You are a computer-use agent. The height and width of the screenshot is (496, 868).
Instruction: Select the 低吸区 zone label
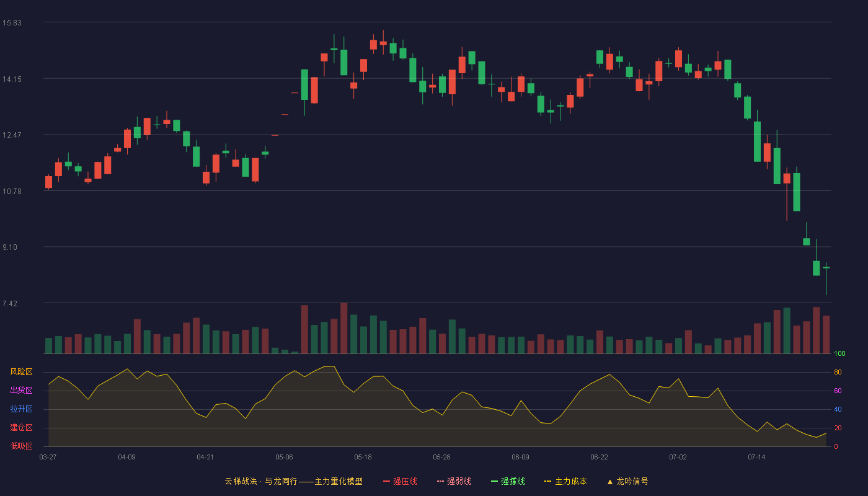[21, 446]
